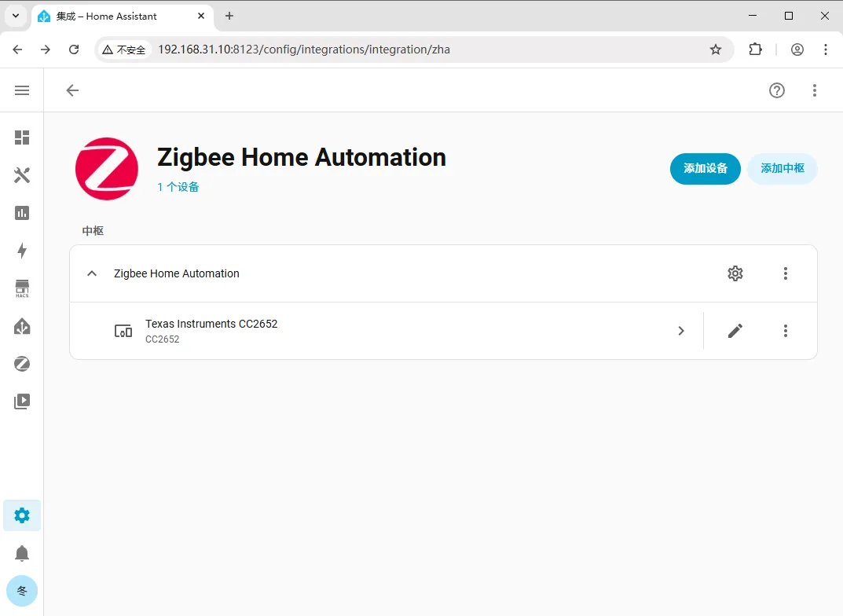
Task: Click the 添加设备 button
Action: pyautogui.click(x=706, y=169)
